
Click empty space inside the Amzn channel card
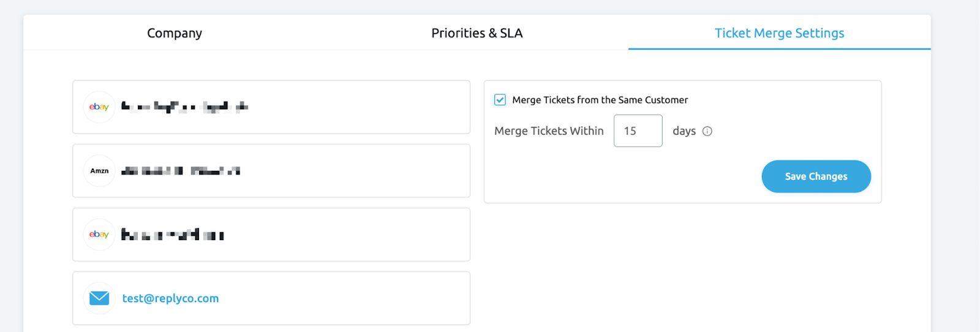[355, 171]
